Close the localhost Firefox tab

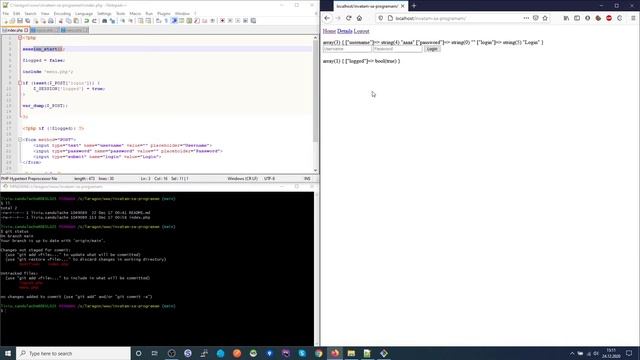point(402,6)
